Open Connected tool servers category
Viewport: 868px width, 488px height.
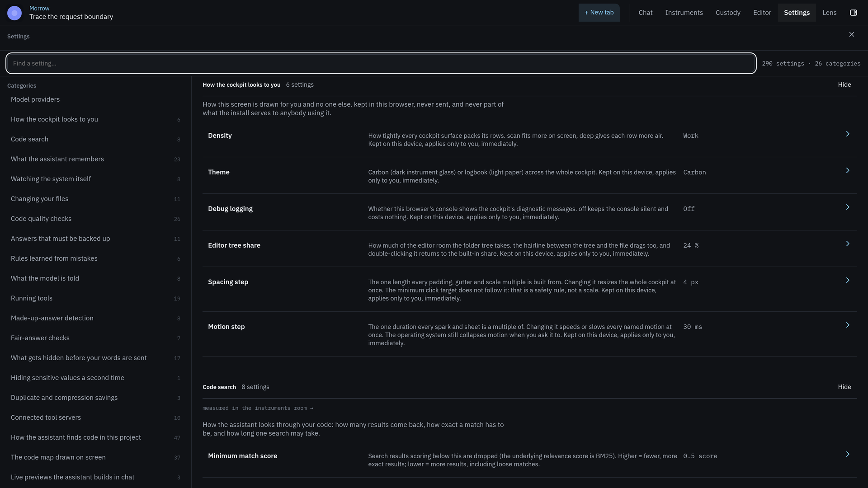point(95,418)
